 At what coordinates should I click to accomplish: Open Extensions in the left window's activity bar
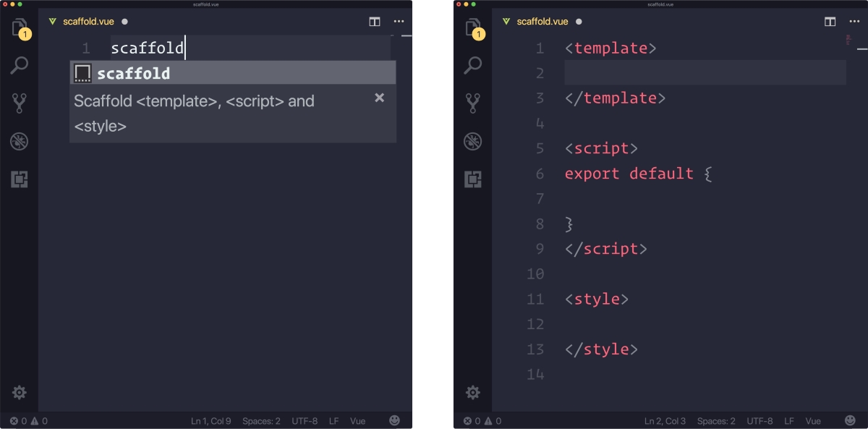20,179
